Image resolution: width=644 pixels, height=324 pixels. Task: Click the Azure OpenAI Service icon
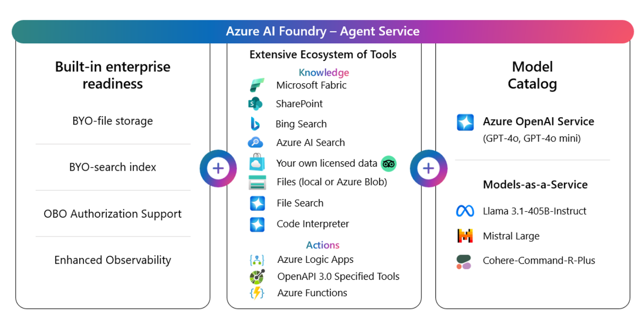(x=465, y=122)
